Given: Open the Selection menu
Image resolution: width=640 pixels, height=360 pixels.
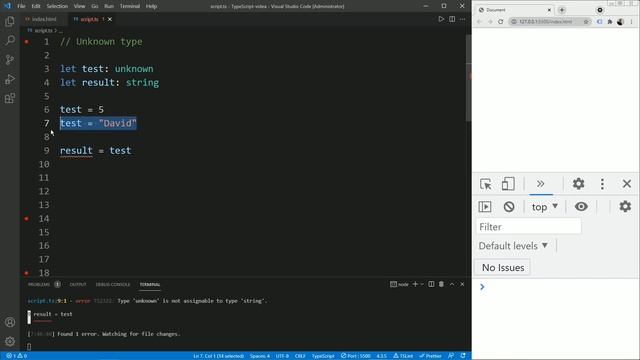Looking at the screenshot, I should point(57,6).
